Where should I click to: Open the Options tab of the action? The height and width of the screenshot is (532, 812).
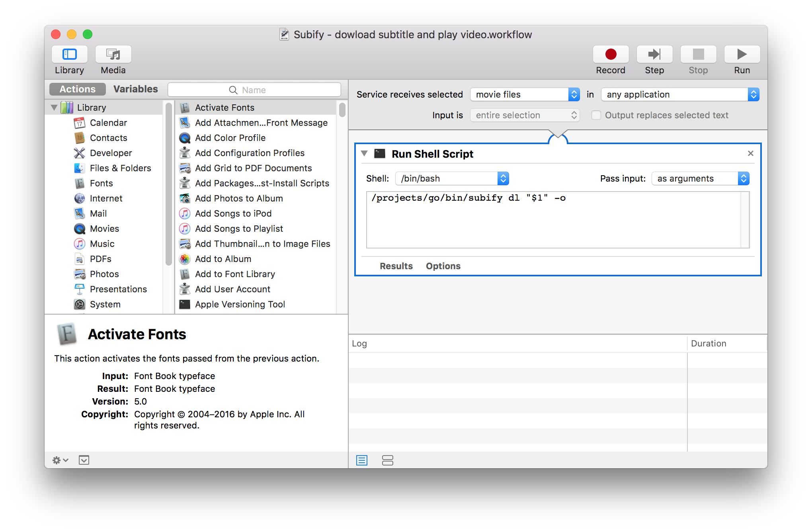point(443,266)
